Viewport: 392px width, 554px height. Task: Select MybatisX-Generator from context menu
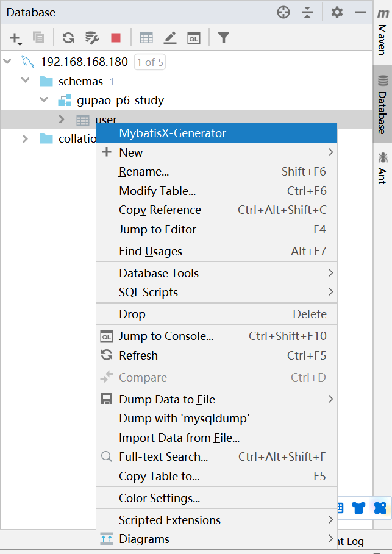(173, 133)
